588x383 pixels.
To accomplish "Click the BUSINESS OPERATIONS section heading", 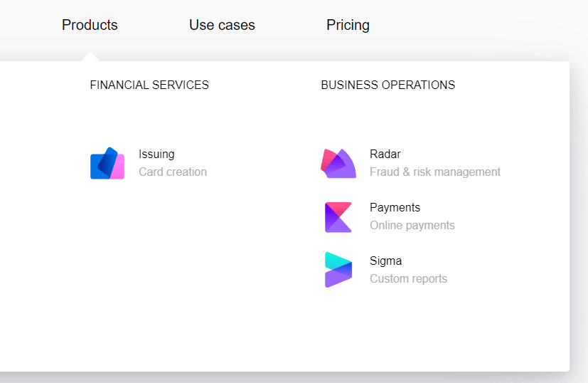I will [388, 85].
